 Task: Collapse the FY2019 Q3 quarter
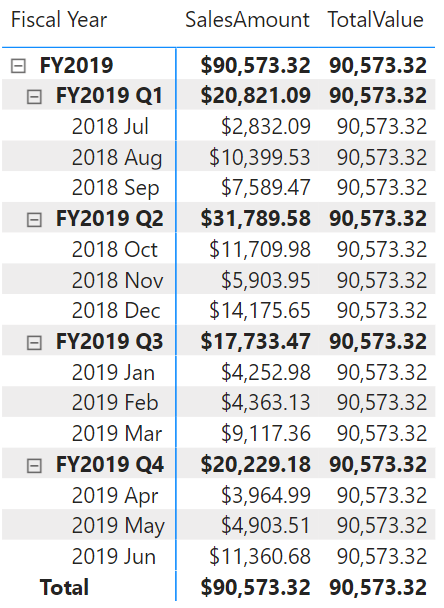tap(34, 342)
